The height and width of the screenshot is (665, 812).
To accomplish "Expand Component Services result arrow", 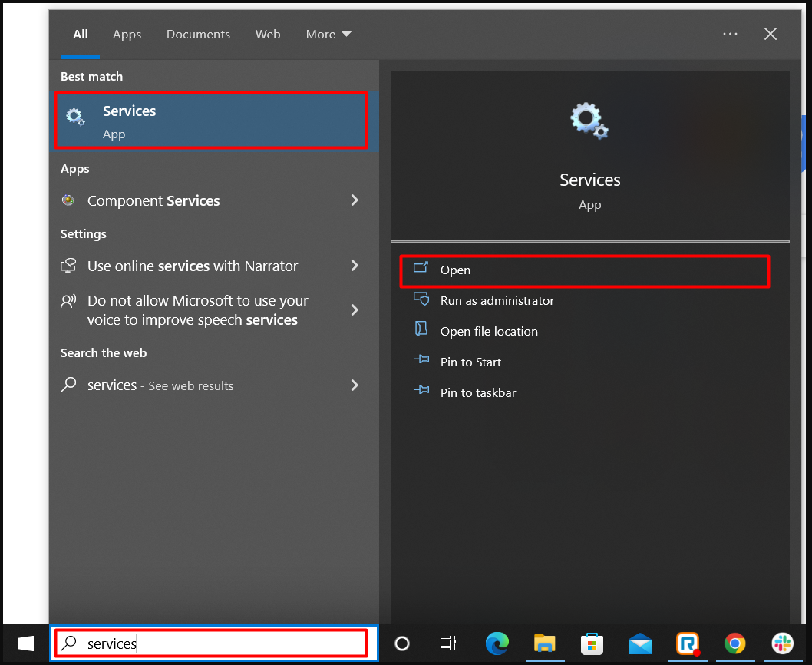I will pyautogui.click(x=355, y=200).
